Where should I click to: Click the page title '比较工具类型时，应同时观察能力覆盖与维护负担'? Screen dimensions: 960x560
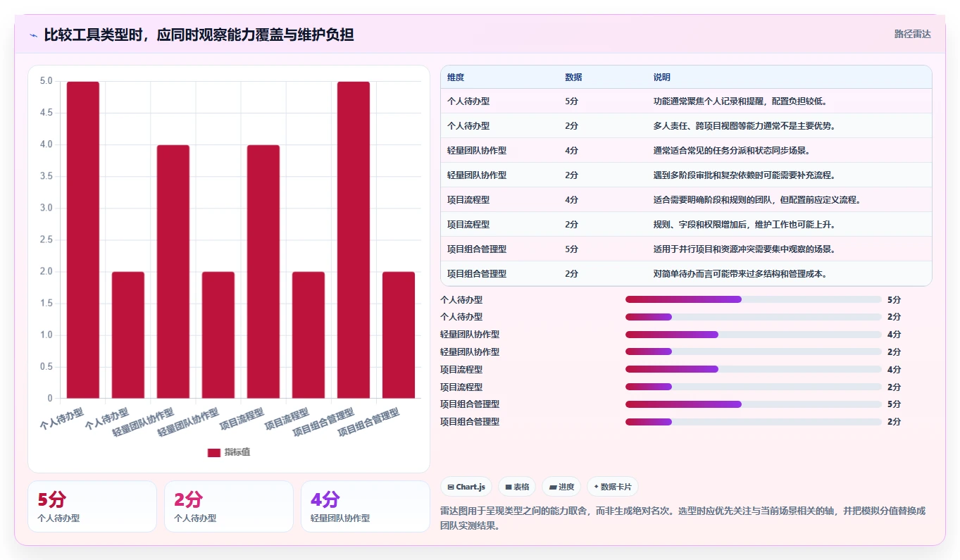point(199,35)
